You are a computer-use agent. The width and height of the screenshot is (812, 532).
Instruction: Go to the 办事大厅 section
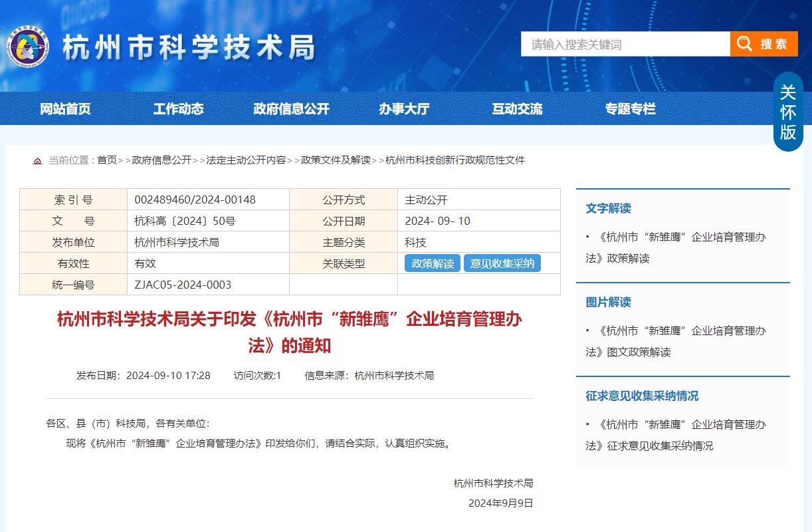(x=404, y=108)
